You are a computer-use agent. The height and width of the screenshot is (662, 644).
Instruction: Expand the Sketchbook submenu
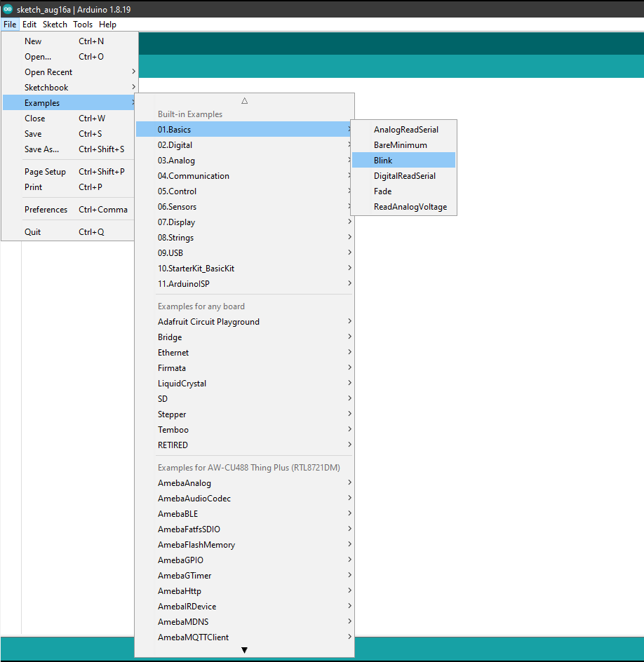coord(69,88)
